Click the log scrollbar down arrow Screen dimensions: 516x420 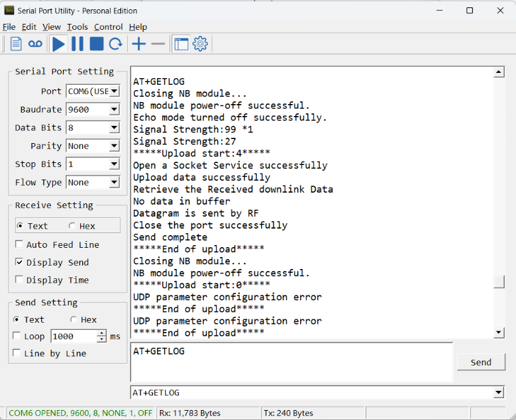499,333
